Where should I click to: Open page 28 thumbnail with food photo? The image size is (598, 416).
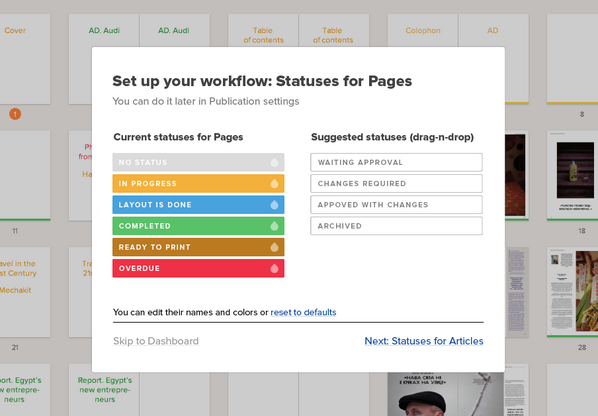(572, 292)
